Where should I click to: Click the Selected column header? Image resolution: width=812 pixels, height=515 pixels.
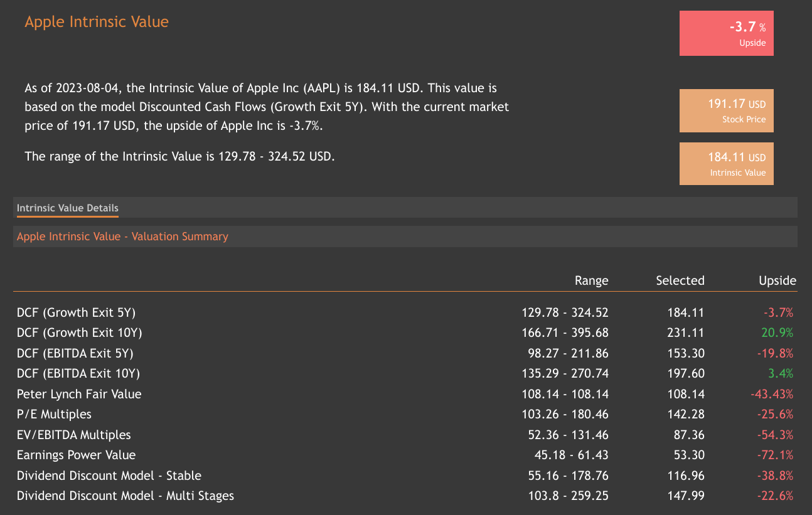680,280
